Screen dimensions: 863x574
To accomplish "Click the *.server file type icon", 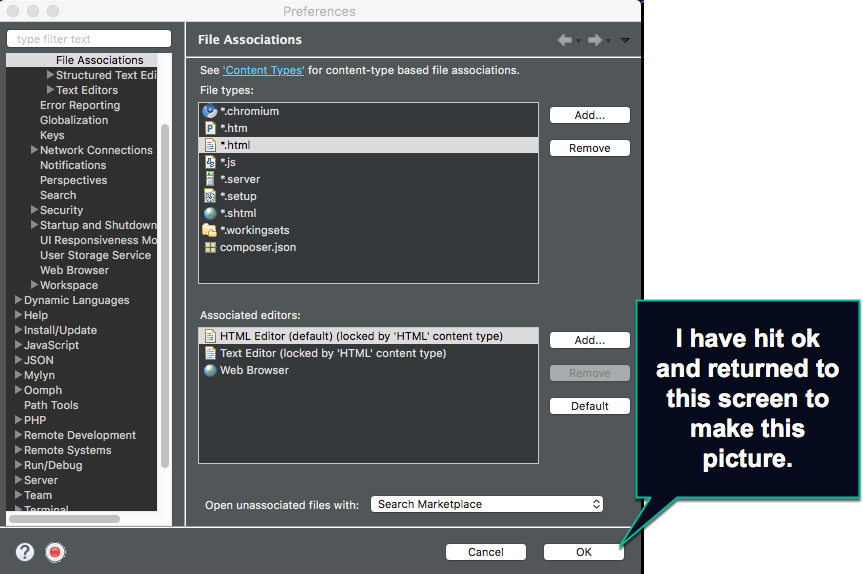I will tap(210, 179).
